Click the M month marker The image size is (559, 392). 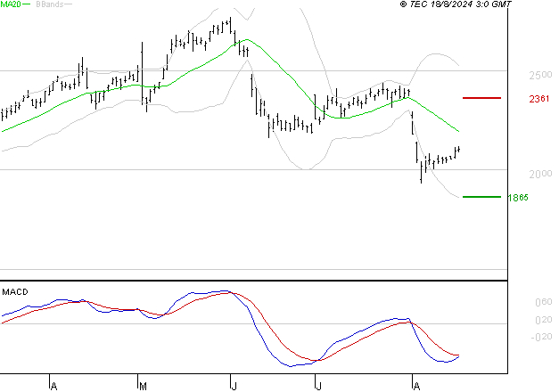click(x=143, y=386)
